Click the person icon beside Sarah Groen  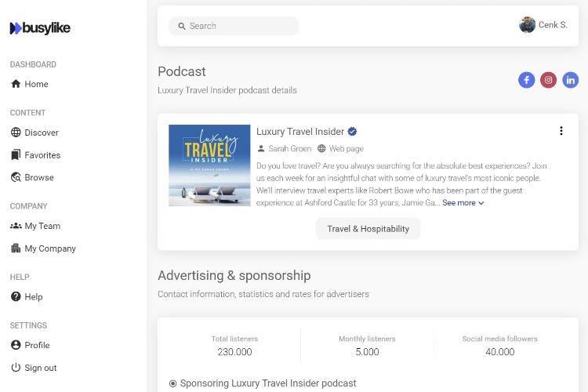click(261, 148)
